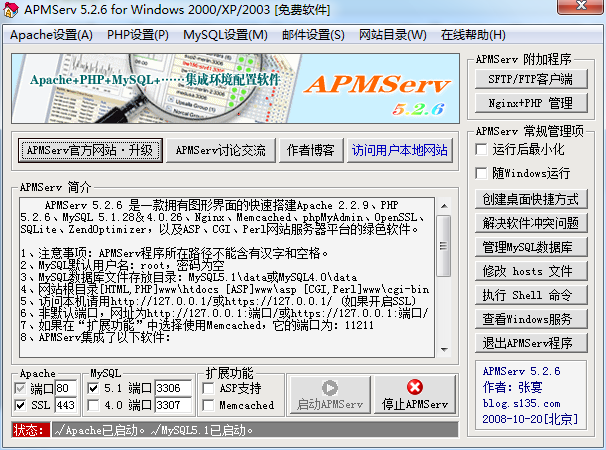Image resolution: width=606 pixels, height=450 pixels.
Task: Click the line '2、MySQL默认用户名: root'
Action: tap(123, 266)
